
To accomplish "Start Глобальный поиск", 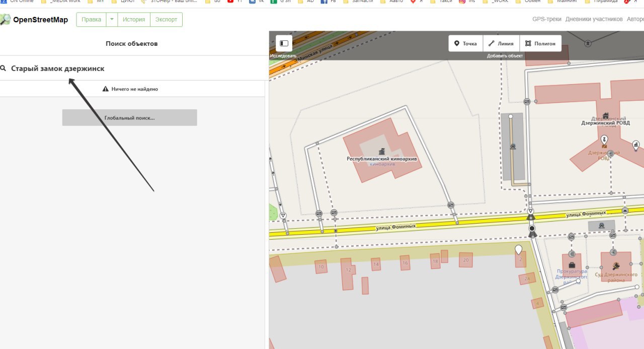I will point(129,117).
